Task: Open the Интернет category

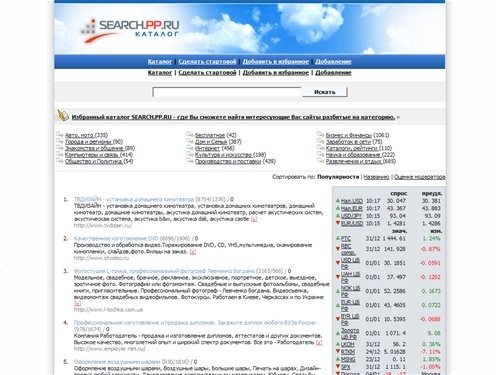Action: [207, 148]
